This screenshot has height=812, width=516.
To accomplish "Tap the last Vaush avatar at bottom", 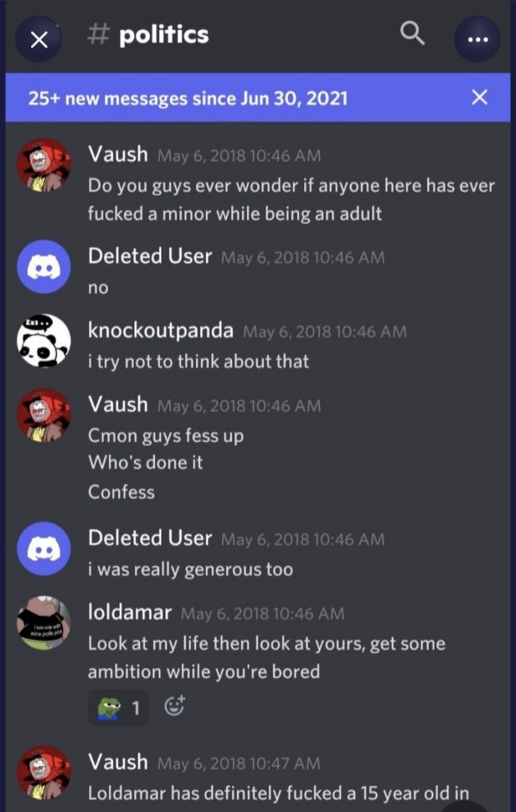I will click(x=44, y=772).
